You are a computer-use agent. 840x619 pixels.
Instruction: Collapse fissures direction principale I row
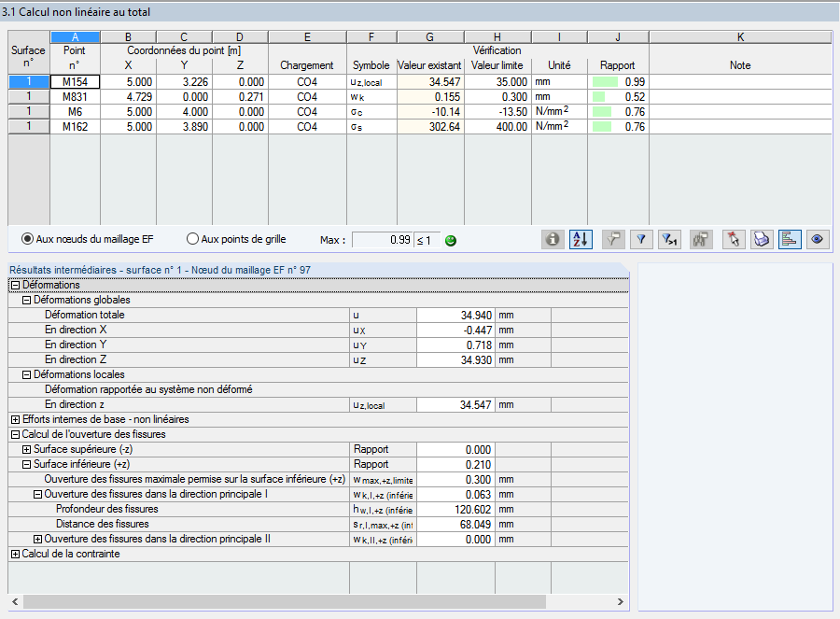pos(37,495)
